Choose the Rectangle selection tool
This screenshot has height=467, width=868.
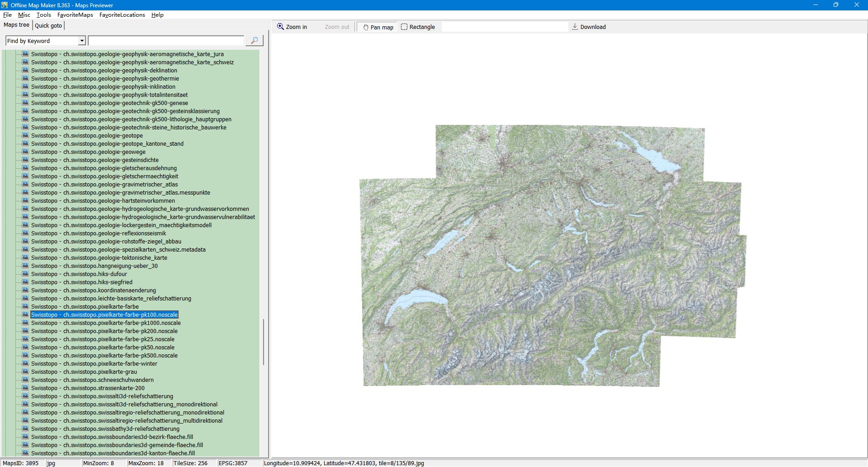pyautogui.click(x=418, y=27)
